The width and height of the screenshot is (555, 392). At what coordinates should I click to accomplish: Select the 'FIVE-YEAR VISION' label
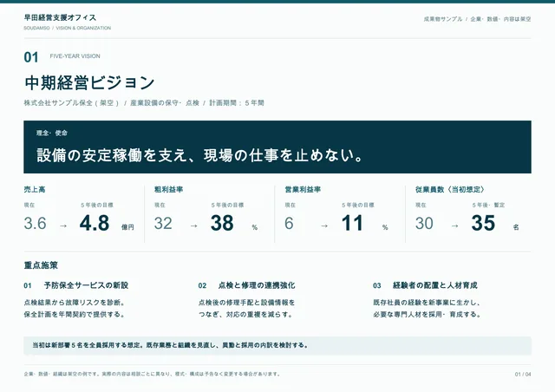coord(75,56)
